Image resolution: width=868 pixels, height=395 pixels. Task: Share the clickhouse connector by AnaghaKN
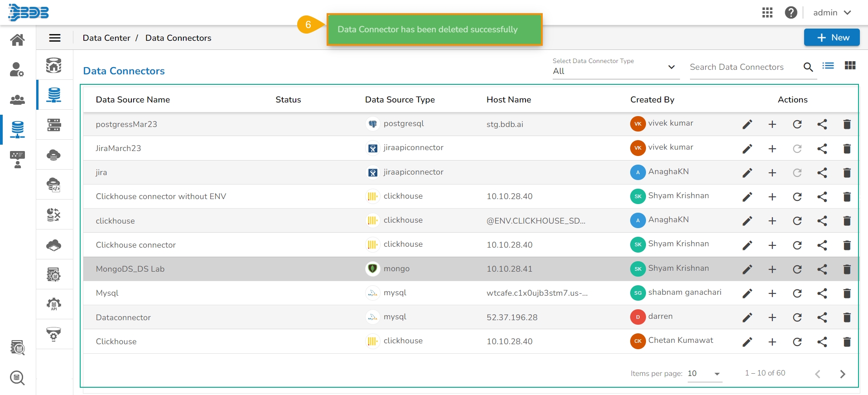(x=822, y=221)
